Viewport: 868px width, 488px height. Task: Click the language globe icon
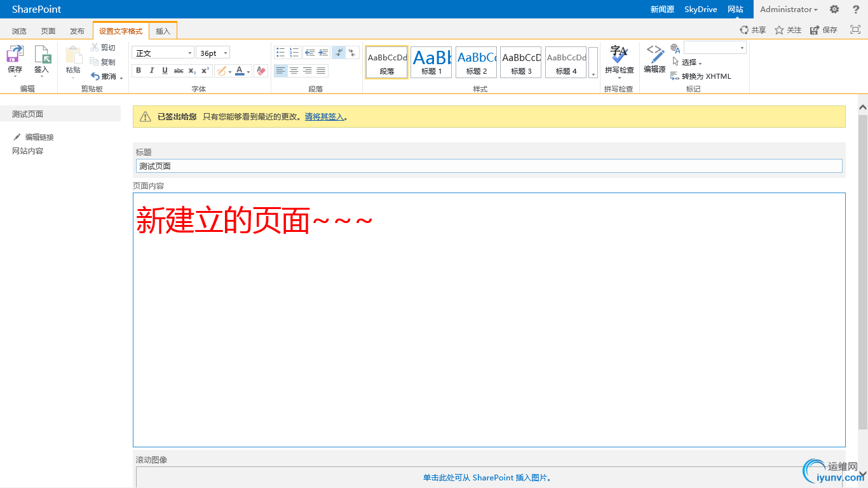[x=675, y=48]
